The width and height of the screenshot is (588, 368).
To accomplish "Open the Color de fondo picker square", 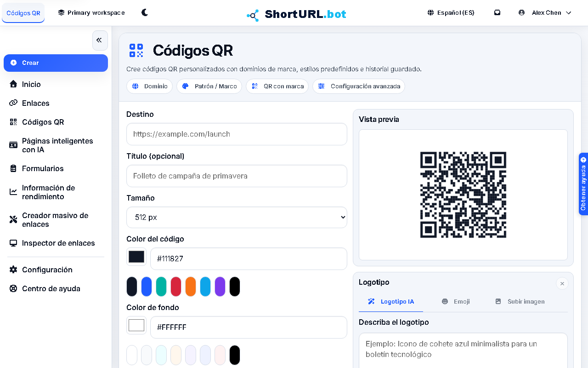I will 136,325.
